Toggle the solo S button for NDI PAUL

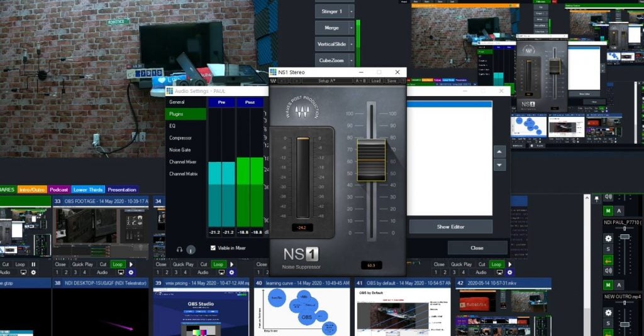tap(608, 249)
